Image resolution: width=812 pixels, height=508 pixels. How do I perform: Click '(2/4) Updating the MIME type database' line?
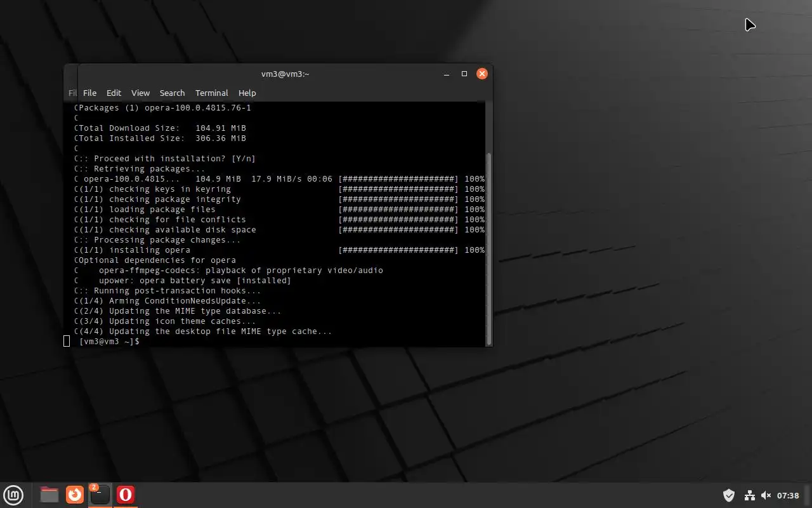click(x=180, y=311)
